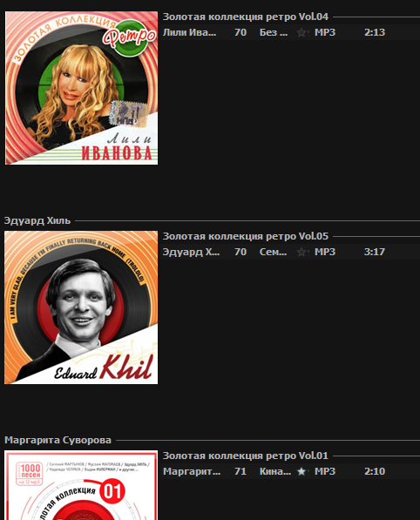This screenshot has height=520, width=420.
Task: Collapse the Маргарита Суворова artist group header
Action: [58, 440]
